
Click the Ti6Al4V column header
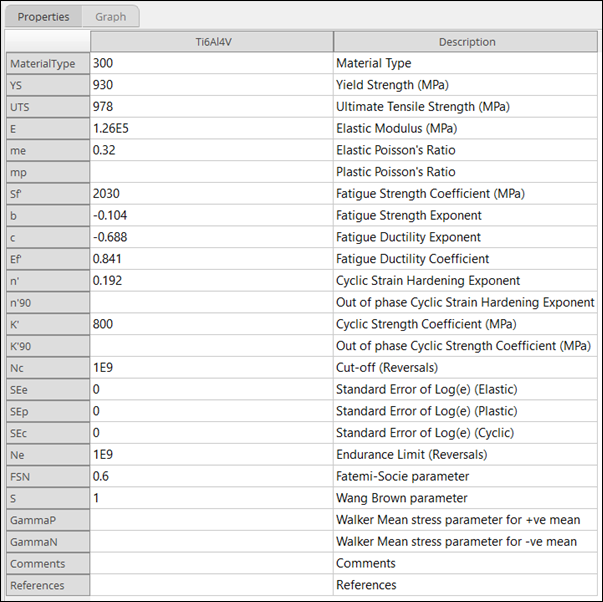pyautogui.click(x=211, y=42)
